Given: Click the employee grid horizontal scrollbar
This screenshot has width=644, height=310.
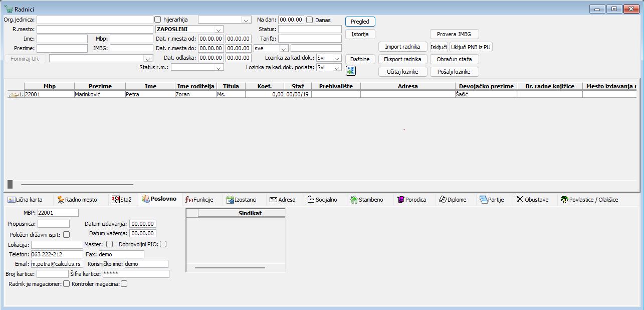Looking at the screenshot, I should tap(77, 184).
